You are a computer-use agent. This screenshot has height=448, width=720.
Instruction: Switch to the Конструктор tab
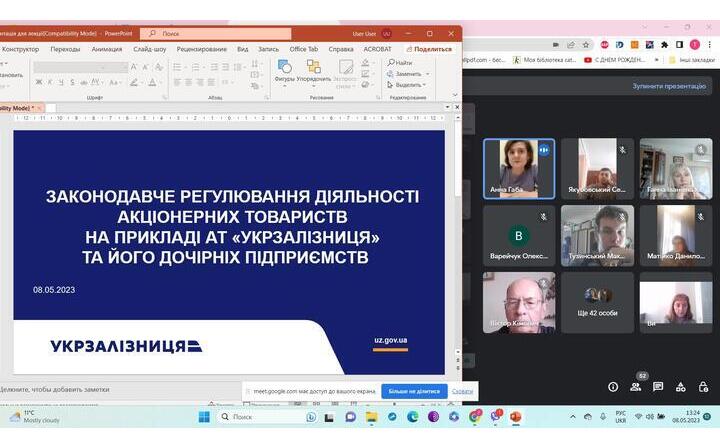point(20,49)
